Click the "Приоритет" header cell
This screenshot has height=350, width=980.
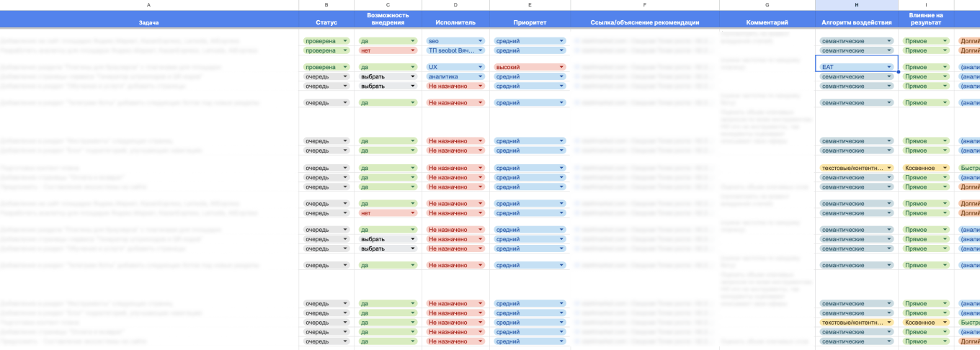(x=530, y=22)
